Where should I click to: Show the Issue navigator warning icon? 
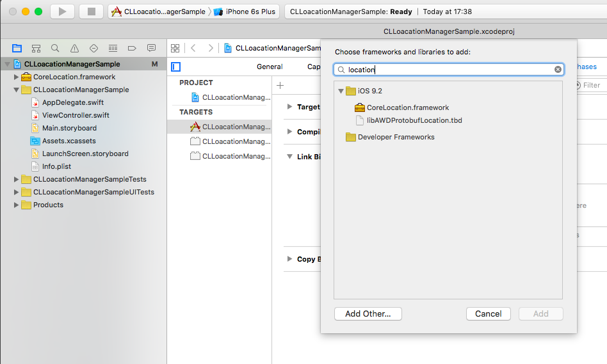(74, 48)
